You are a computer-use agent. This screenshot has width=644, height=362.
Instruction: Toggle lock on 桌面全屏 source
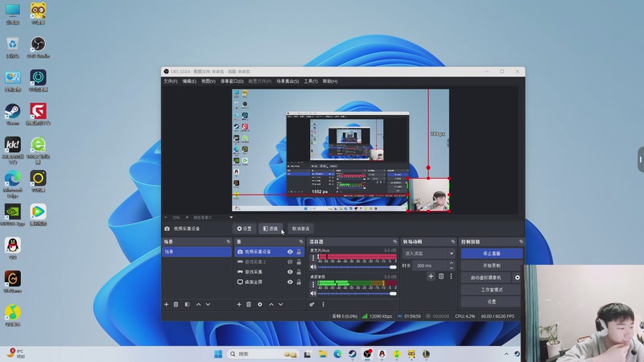coord(299,282)
